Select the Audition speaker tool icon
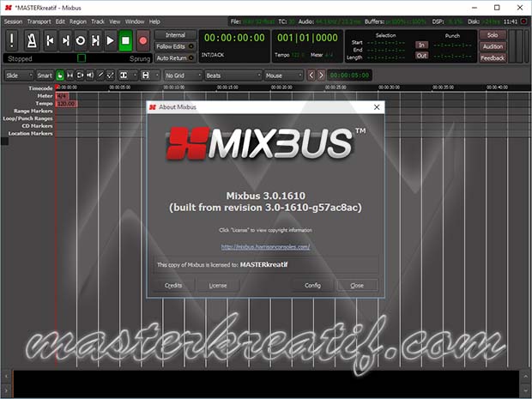Viewport: 532px width, 399px height. pyautogui.click(x=90, y=76)
